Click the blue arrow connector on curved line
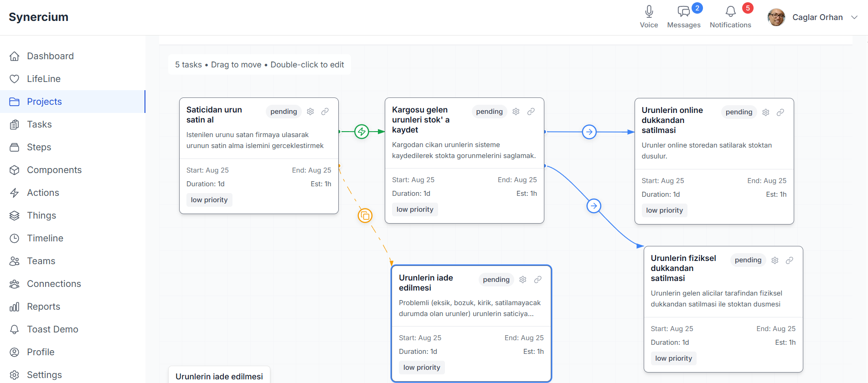Viewport: 868px width, 383px height. (593, 206)
